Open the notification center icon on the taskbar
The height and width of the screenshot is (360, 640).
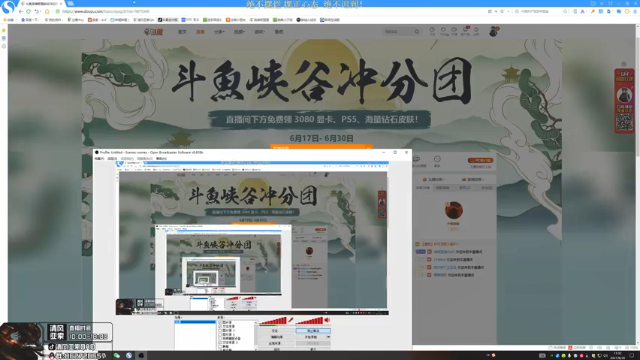click(632, 356)
